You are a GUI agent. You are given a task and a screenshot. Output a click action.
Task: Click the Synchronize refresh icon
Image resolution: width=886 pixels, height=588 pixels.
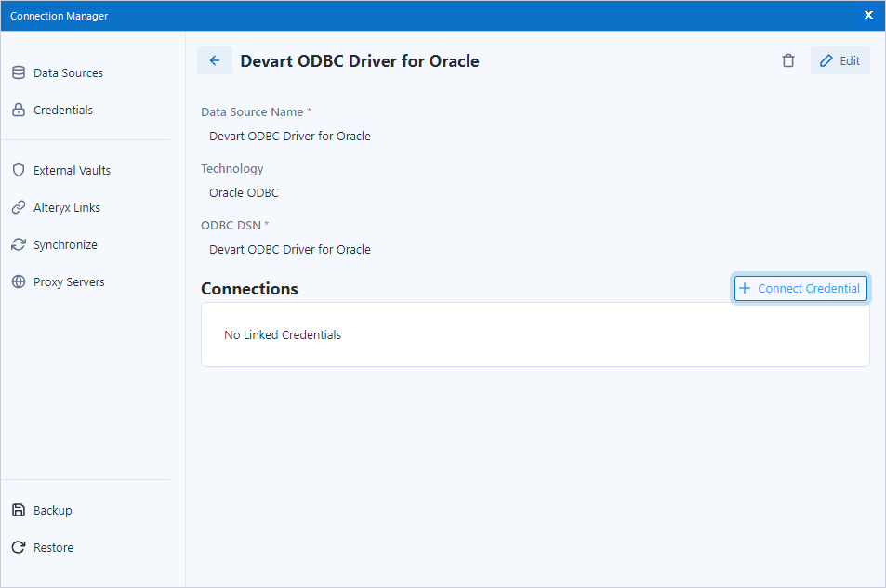tap(19, 244)
